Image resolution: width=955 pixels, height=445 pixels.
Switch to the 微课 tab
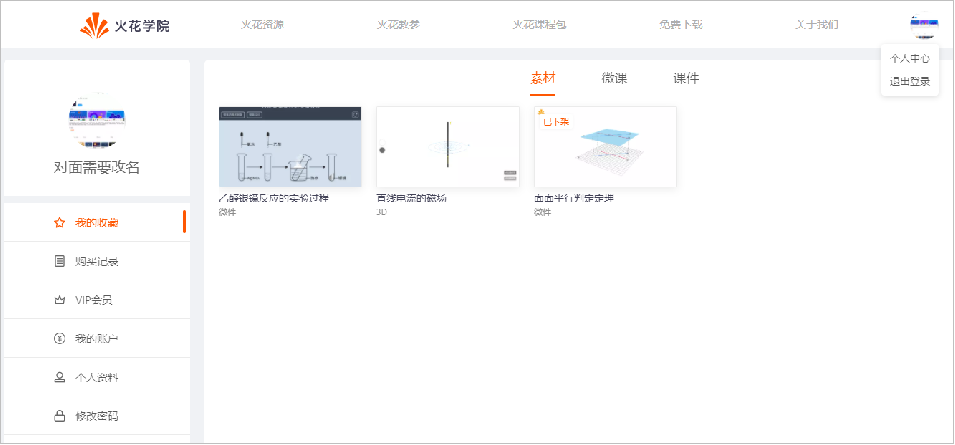[614, 78]
